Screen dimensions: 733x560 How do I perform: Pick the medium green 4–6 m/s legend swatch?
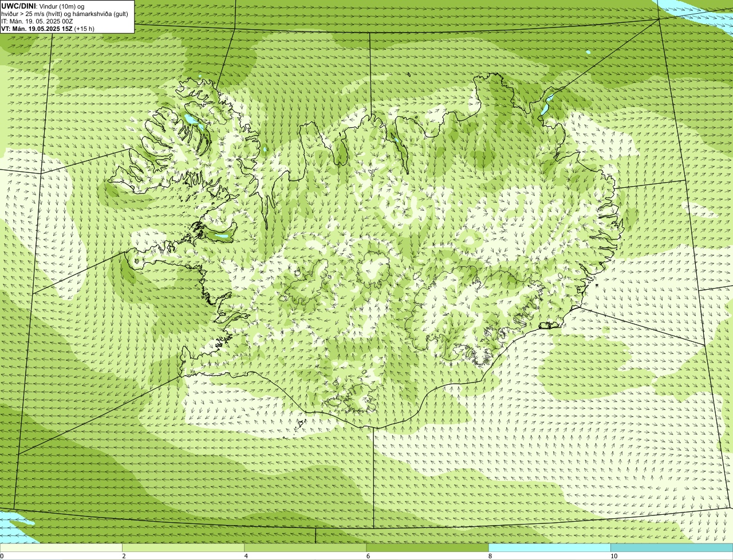[305, 548]
